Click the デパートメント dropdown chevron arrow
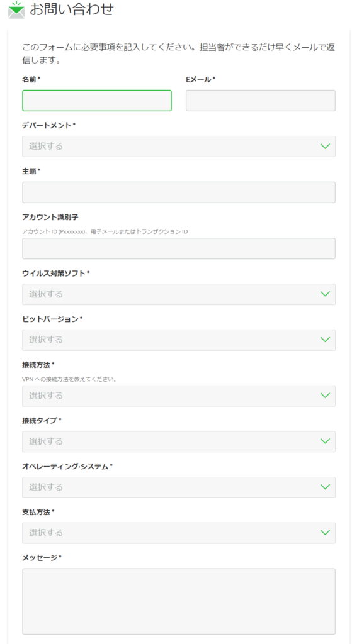This screenshot has width=352, height=644. pyautogui.click(x=325, y=146)
